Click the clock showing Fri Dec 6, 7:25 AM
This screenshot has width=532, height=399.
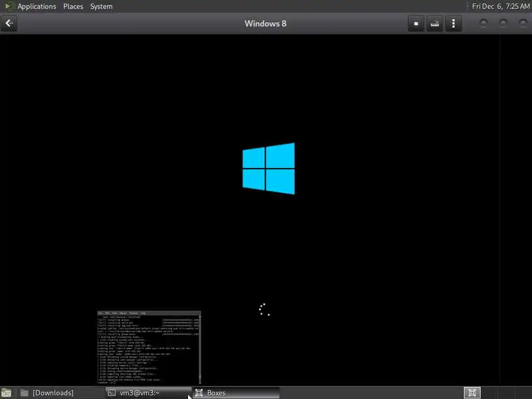coord(501,6)
